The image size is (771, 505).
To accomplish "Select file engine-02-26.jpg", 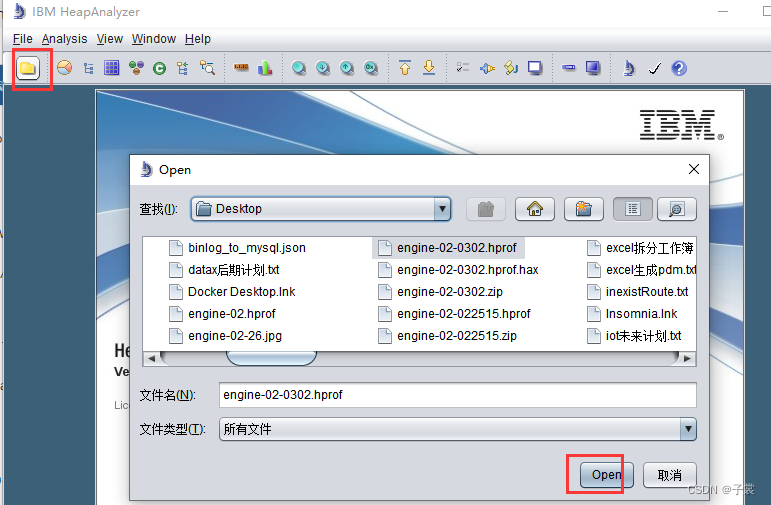I will tap(225, 336).
